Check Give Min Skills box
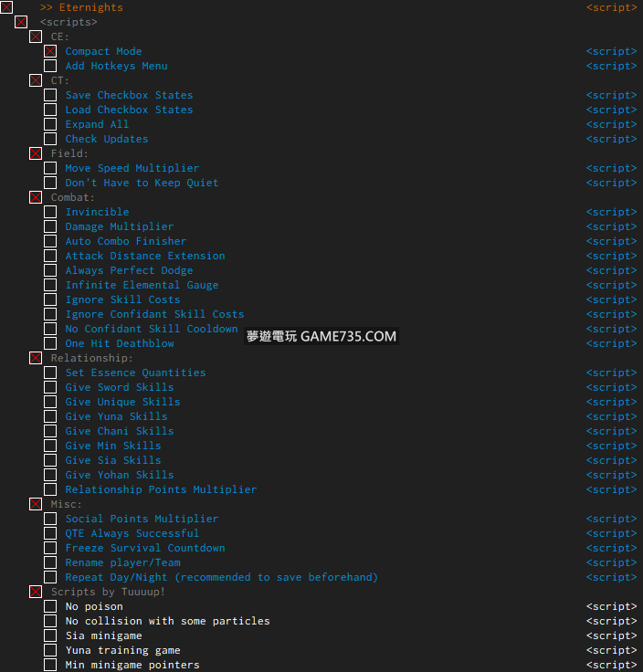The image size is (643, 672). [50, 446]
